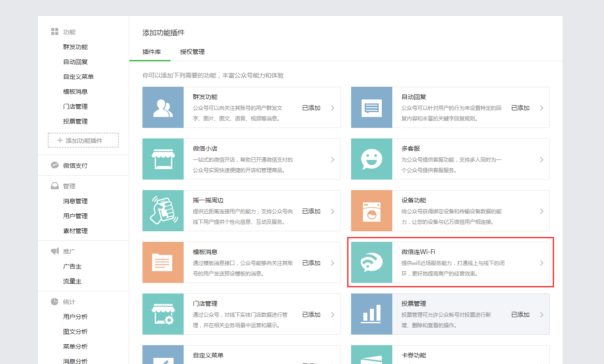
Task: Switch to the 插件库 tab
Action: (x=152, y=52)
